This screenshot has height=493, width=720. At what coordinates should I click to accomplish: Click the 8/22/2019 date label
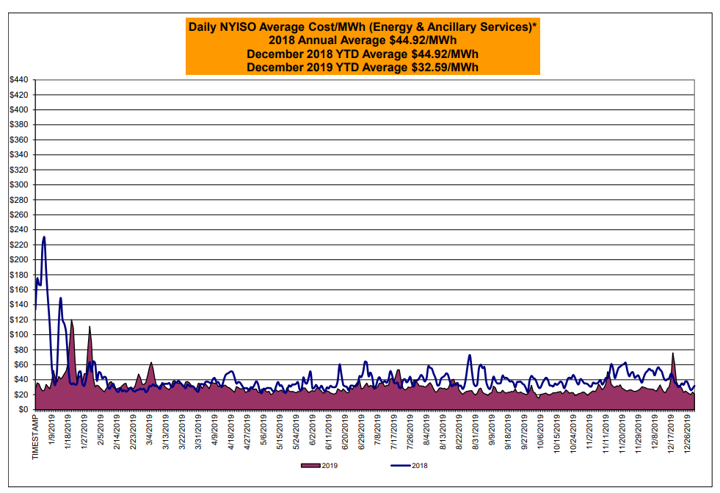(459, 431)
